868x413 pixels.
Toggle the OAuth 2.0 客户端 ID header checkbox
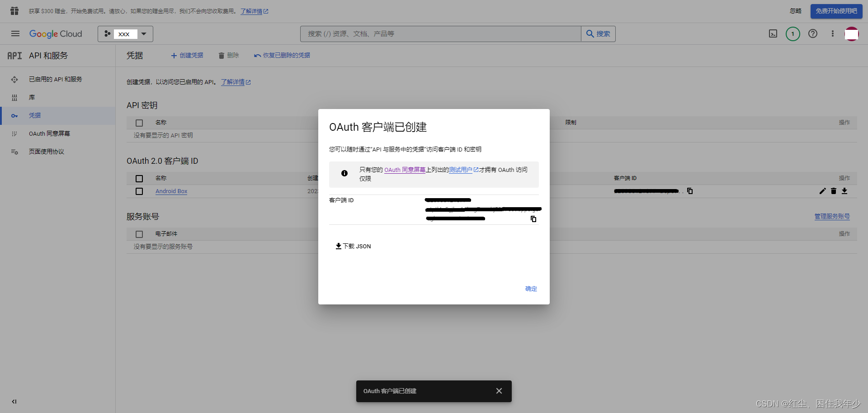pos(139,179)
